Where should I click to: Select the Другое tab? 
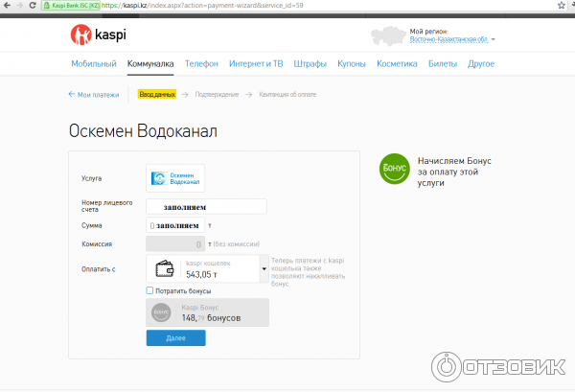[481, 64]
